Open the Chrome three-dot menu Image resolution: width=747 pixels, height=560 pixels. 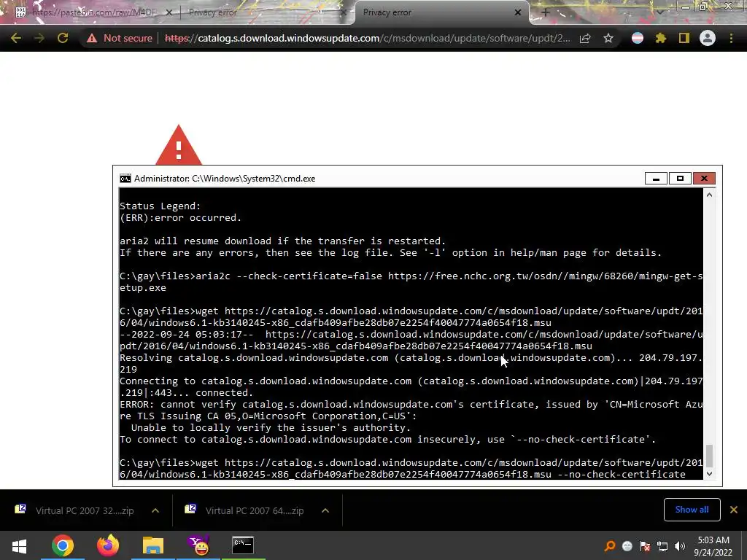pyautogui.click(x=731, y=38)
